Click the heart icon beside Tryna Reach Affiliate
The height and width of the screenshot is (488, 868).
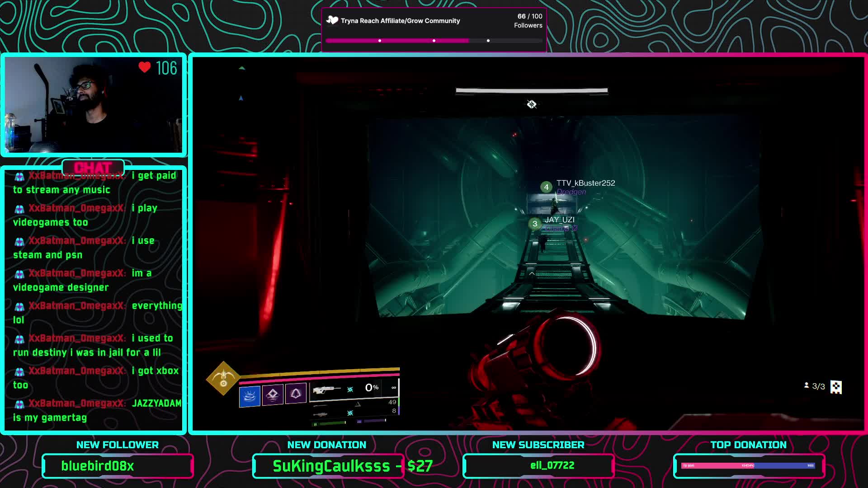[x=332, y=20]
